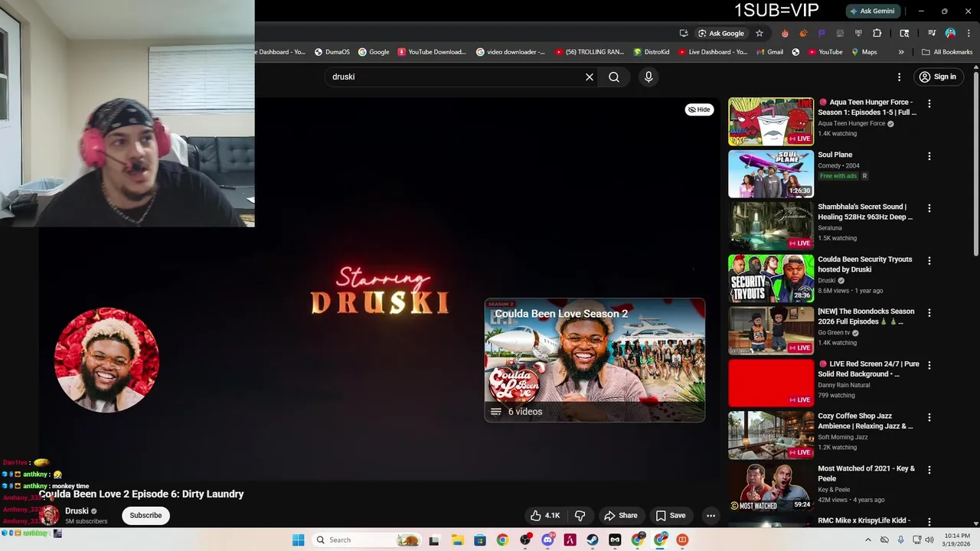Open Steam from the taskbar
The height and width of the screenshot is (551, 980).
(593, 540)
